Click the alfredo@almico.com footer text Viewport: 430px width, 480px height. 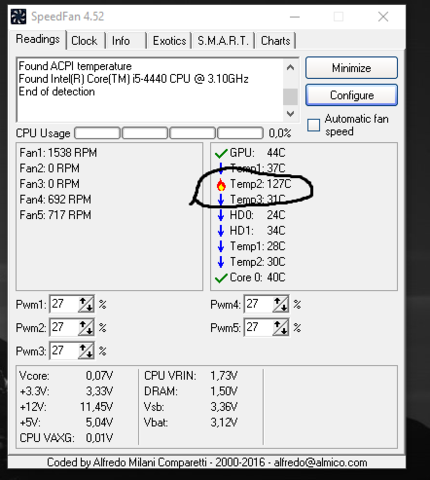(x=320, y=463)
